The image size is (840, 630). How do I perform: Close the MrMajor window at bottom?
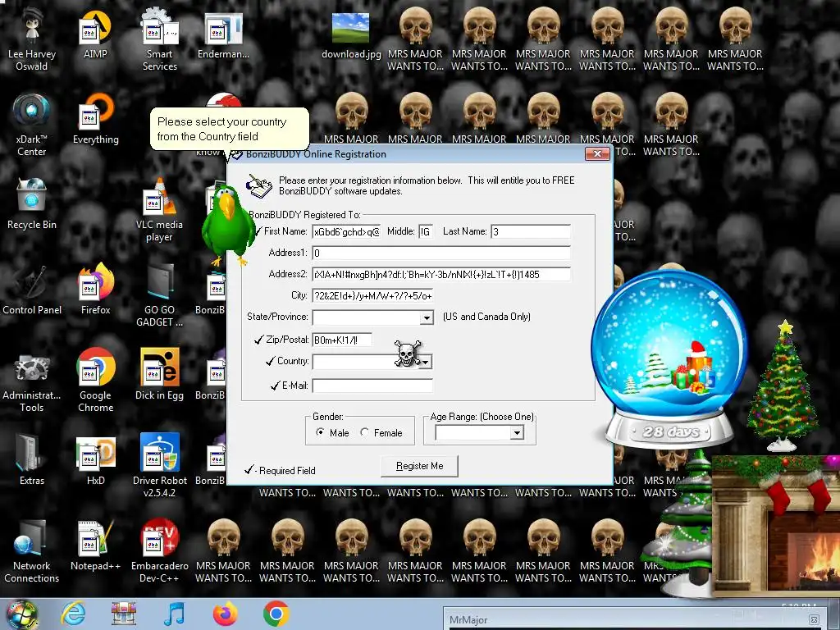[814, 620]
